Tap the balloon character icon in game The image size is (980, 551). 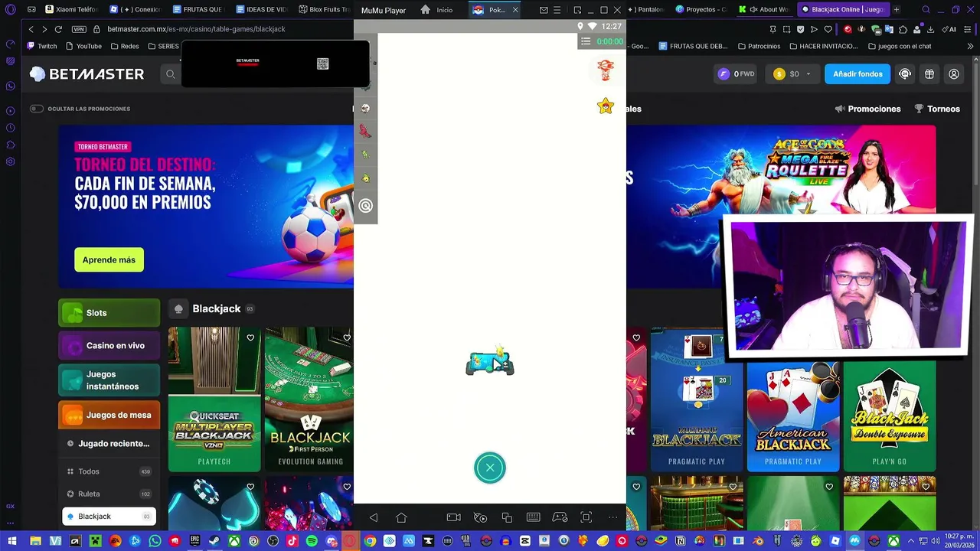(x=606, y=70)
